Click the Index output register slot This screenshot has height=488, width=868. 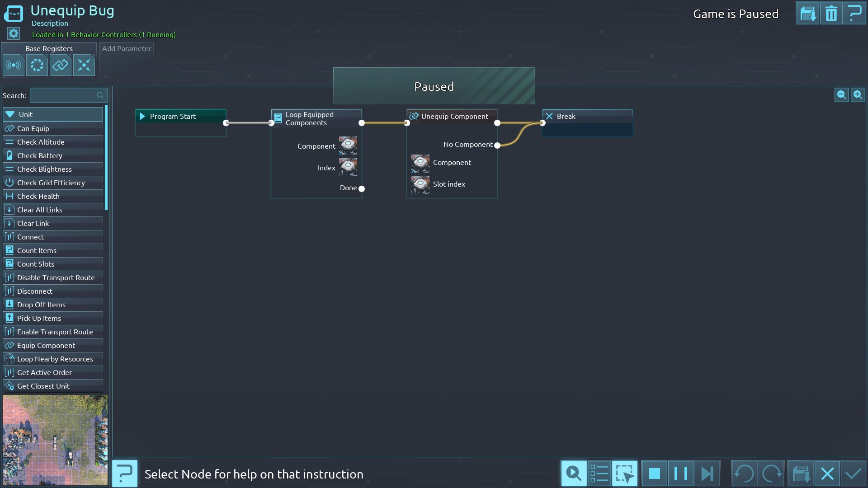tap(348, 168)
